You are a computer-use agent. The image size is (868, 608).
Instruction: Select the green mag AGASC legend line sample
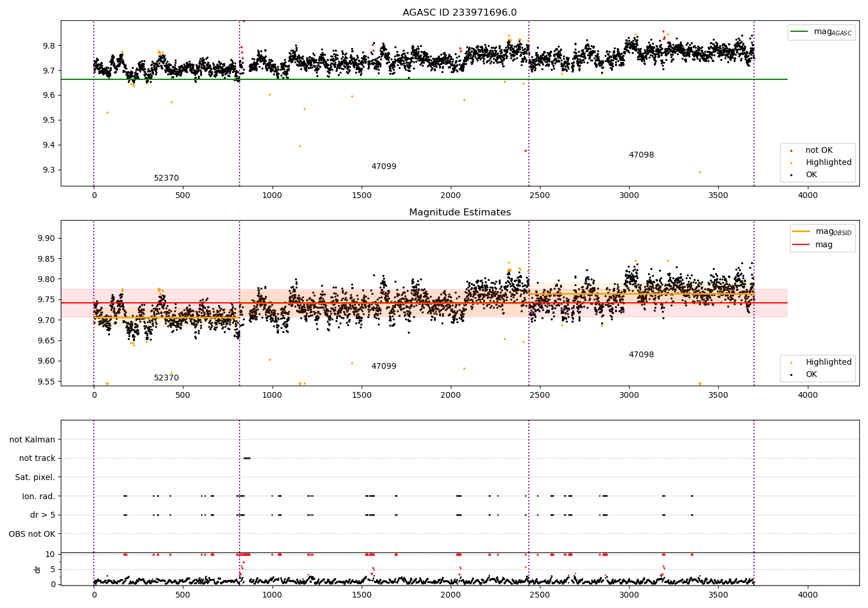pos(800,32)
